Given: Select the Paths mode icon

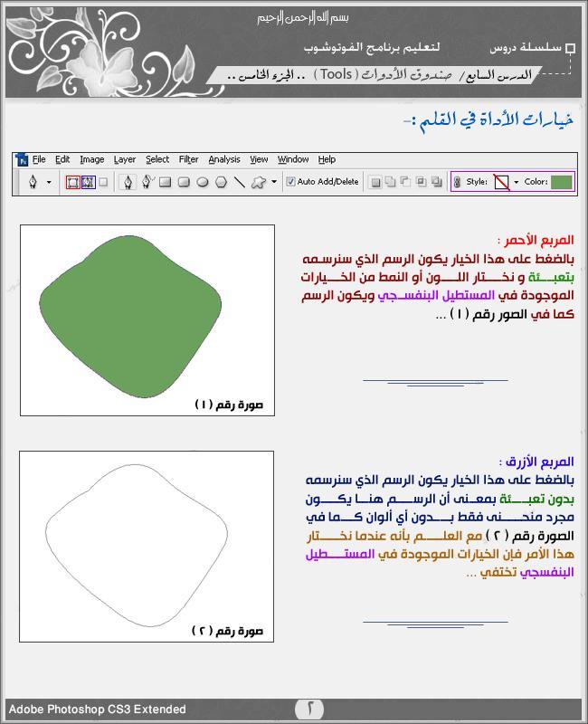Looking at the screenshot, I should pos(88,182).
